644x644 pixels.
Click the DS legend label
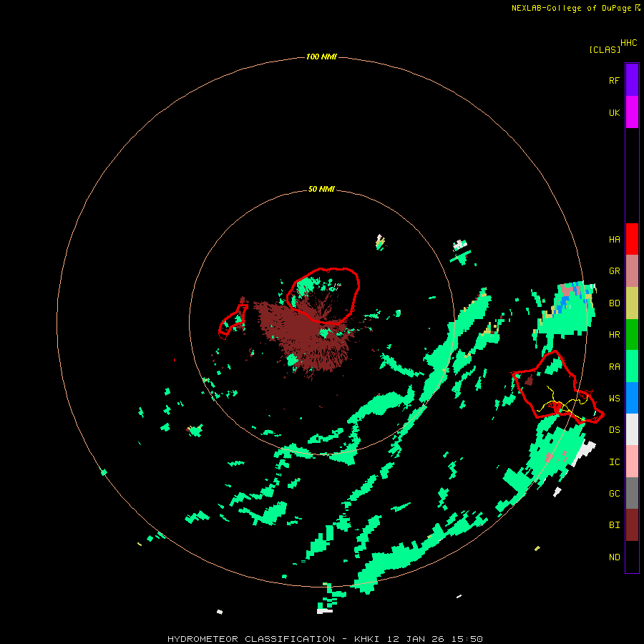614,429
